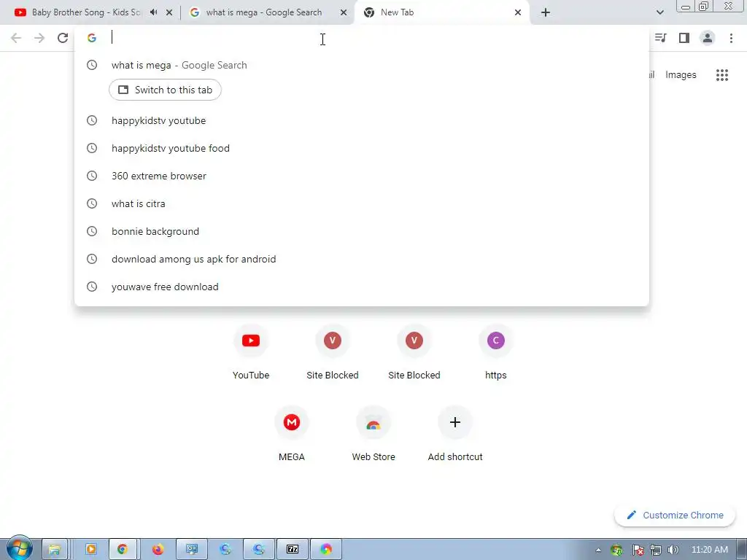This screenshot has width=747, height=560.
Task: Reload the page with refresh icon
Action: click(63, 38)
